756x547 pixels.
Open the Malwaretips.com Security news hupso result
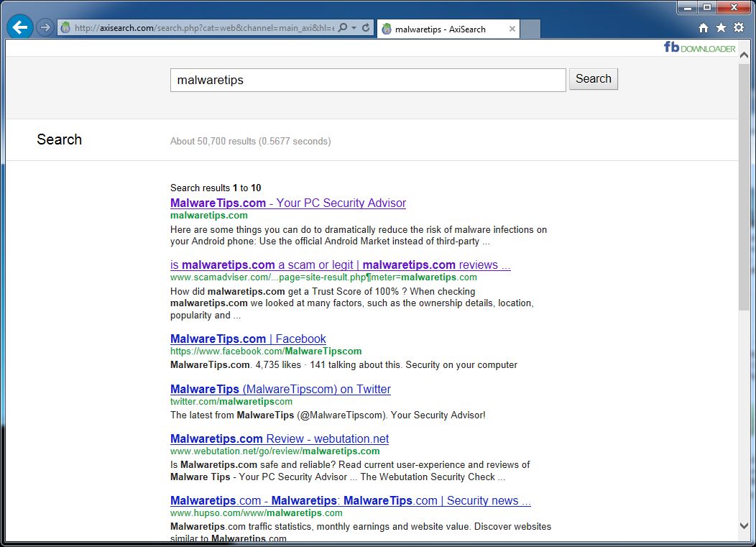(351, 501)
